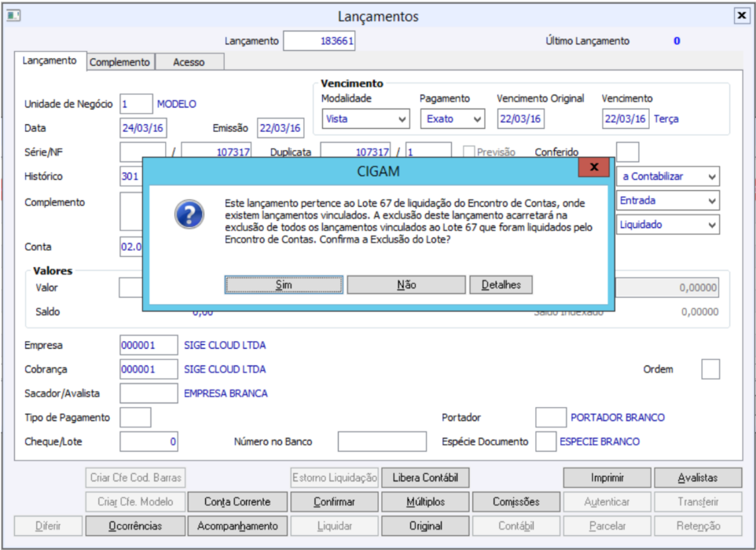756x550 pixels.
Task: Open the Conta Corrente button
Action: pos(237,502)
